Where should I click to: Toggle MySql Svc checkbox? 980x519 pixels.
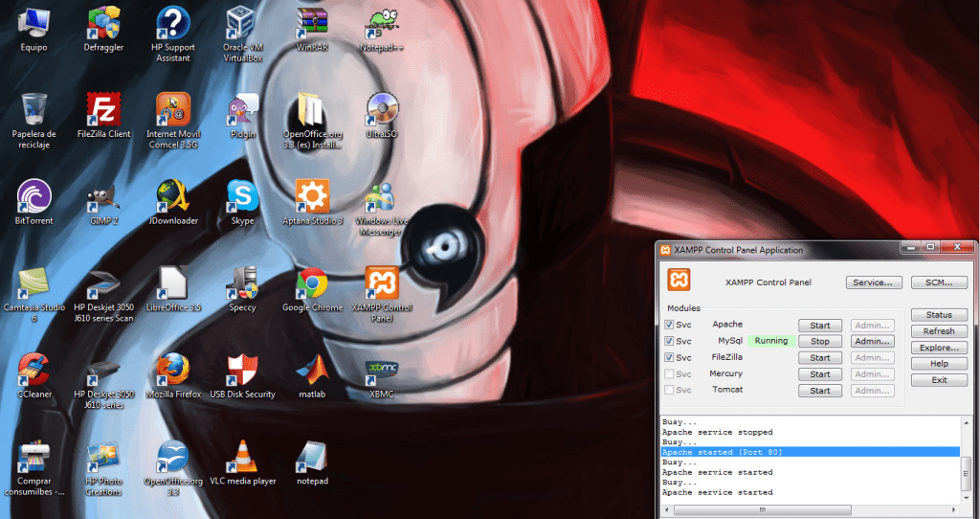click(669, 341)
